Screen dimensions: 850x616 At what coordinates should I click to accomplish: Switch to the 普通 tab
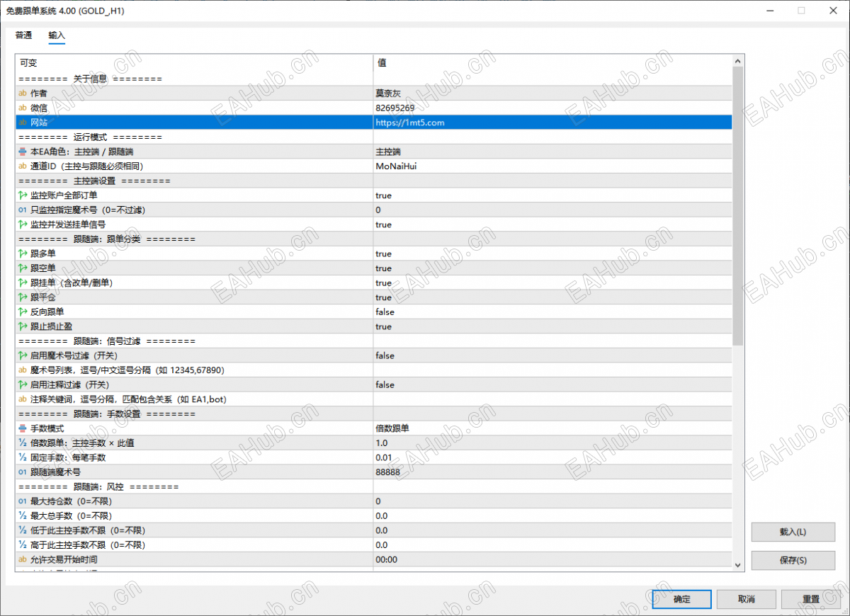coord(23,35)
